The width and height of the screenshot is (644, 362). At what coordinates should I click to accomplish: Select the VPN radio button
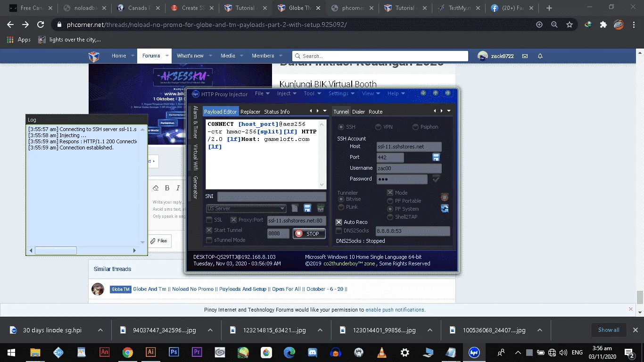[378, 127]
